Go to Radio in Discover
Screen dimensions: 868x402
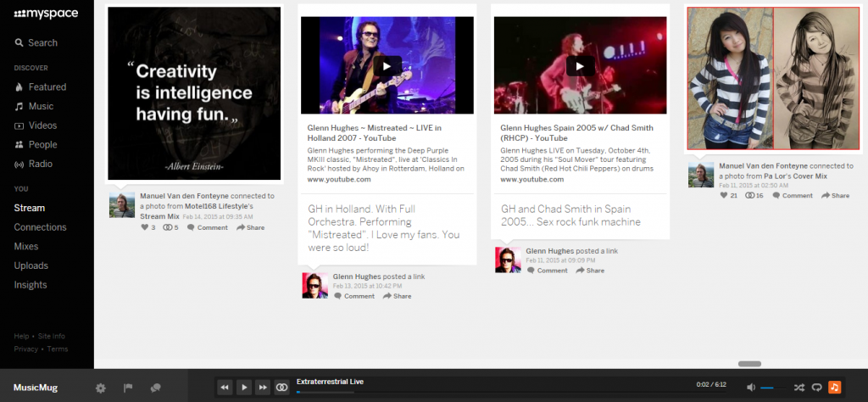coord(40,164)
